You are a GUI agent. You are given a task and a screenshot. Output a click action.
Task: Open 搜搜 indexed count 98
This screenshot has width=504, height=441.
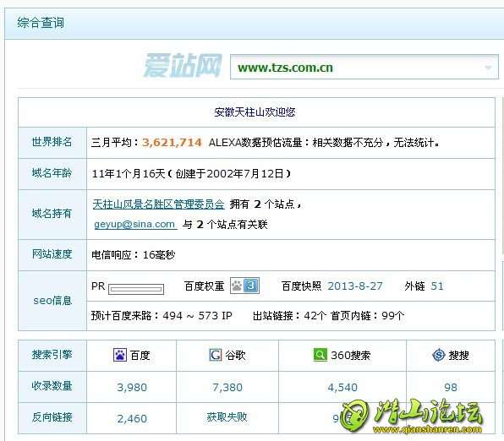tap(451, 388)
